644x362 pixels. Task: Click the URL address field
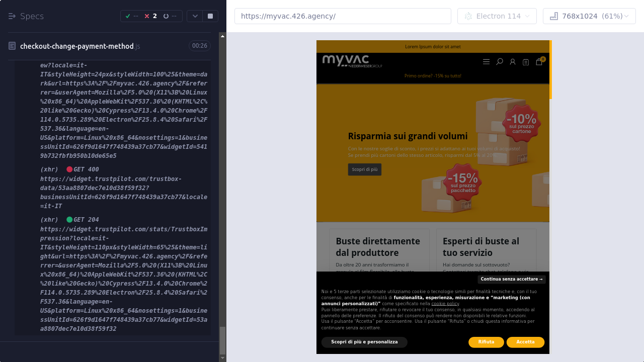point(343,16)
